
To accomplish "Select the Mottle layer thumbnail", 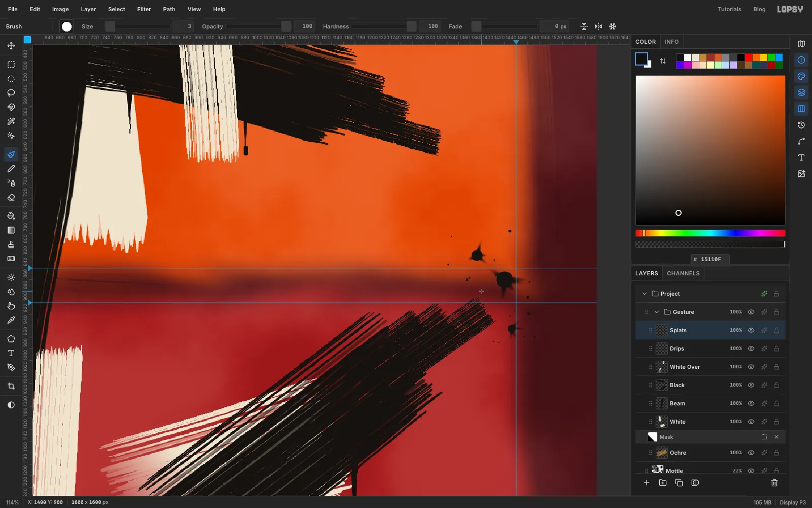I will [658, 469].
